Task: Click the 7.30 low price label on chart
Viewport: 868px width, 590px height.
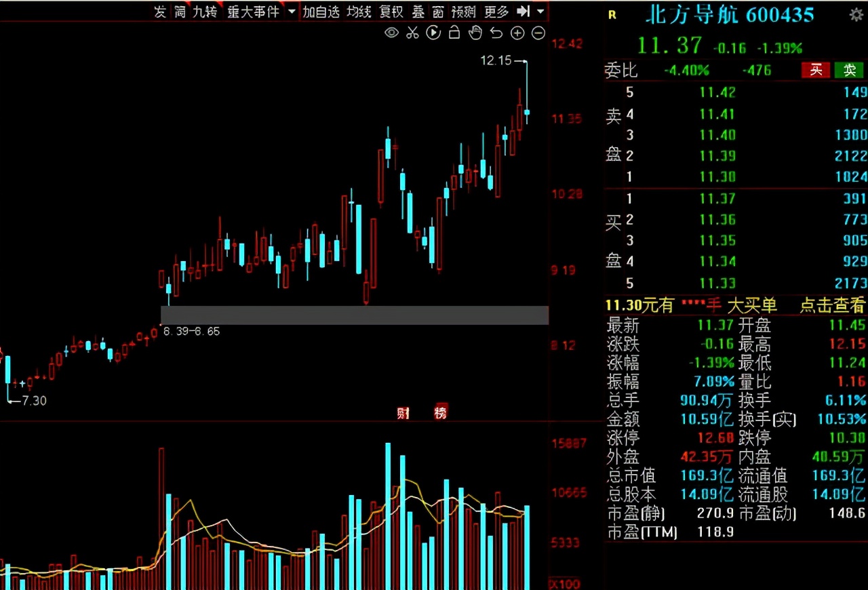Action: 34,401
